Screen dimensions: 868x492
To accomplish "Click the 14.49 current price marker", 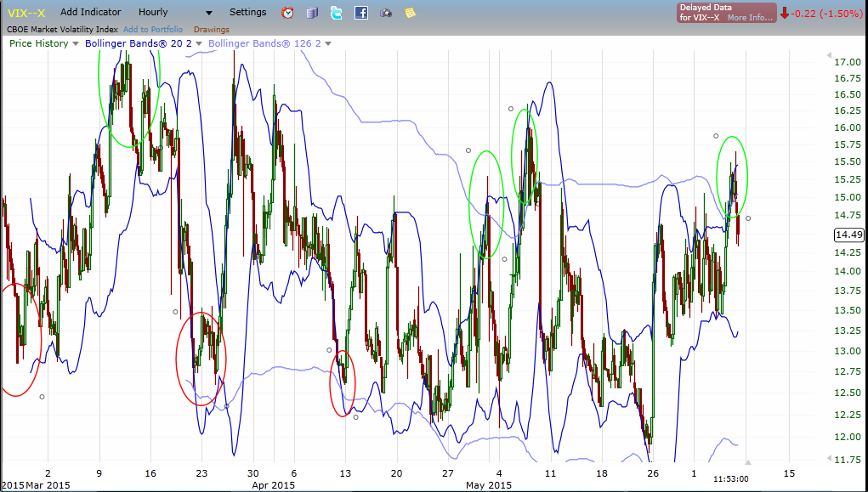I will click(x=848, y=235).
